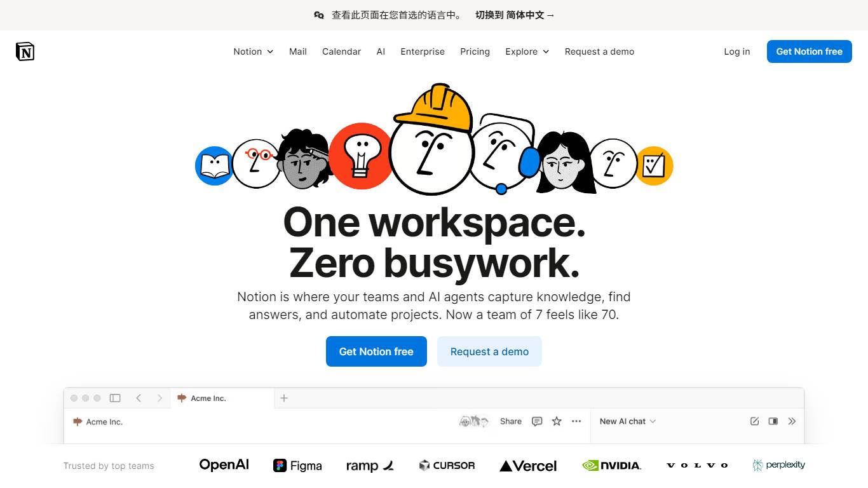Viewport: 868px width, 488px height.
Task: Star the Acme Inc. page
Action: click(x=557, y=421)
